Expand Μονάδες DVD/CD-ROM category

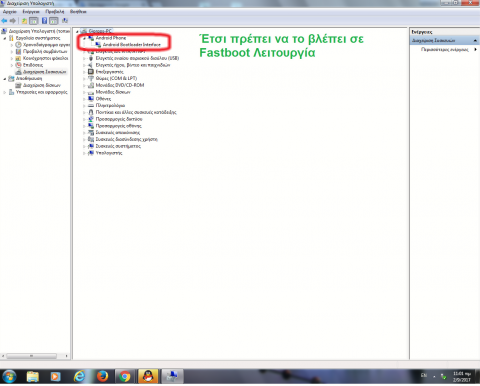pos(85,85)
